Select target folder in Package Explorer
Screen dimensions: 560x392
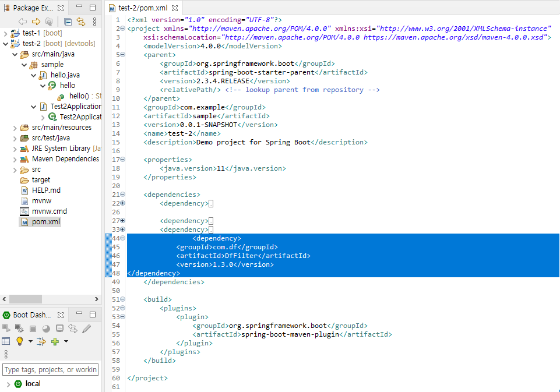(41, 180)
